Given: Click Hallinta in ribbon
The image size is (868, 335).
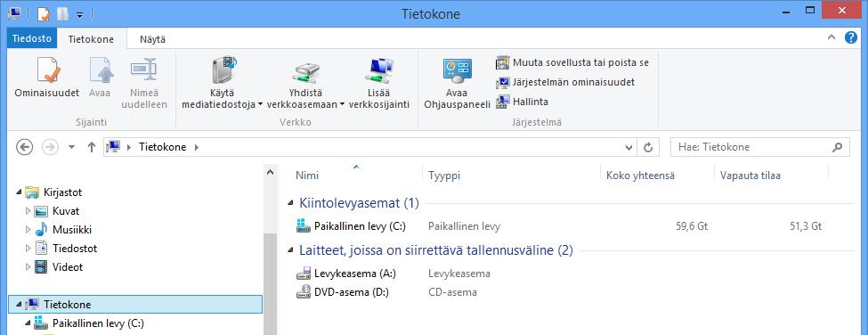Looking at the screenshot, I should click(522, 102).
